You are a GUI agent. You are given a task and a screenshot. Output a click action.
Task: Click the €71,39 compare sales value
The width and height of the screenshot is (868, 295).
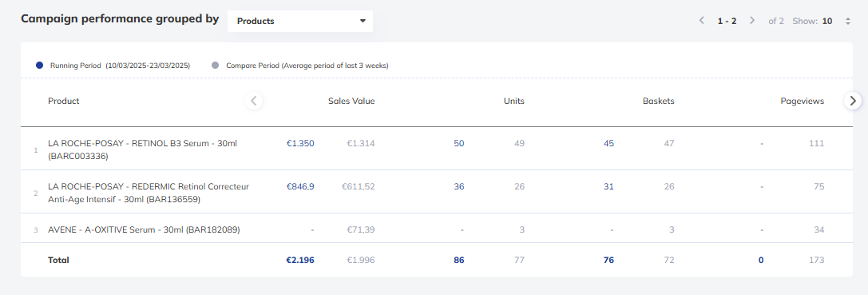tap(361, 229)
